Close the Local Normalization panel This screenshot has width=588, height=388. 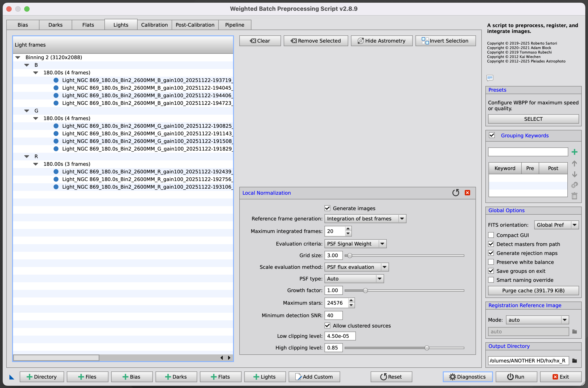tap(467, 193)
